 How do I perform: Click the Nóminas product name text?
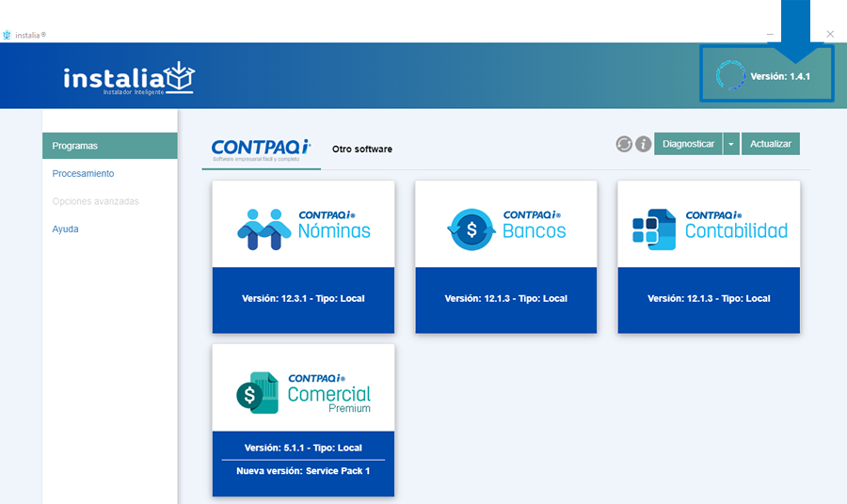tap(334, 231)
